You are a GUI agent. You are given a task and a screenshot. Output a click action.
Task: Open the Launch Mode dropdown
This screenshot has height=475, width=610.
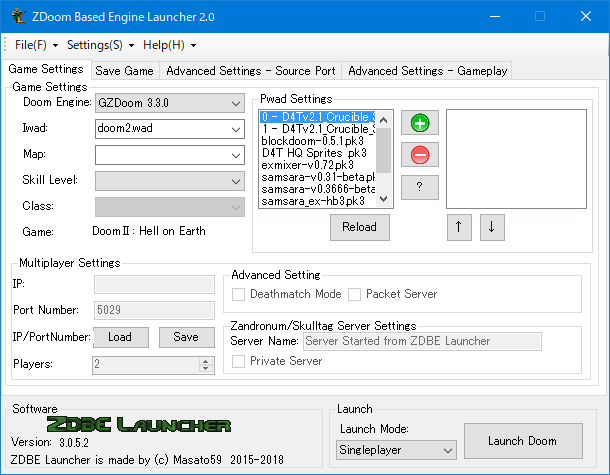pyautogui.click(x=396, y=450)
